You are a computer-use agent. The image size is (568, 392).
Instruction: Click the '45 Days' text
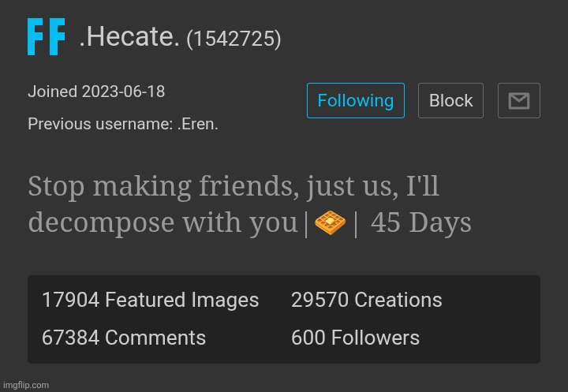point(420,223)
